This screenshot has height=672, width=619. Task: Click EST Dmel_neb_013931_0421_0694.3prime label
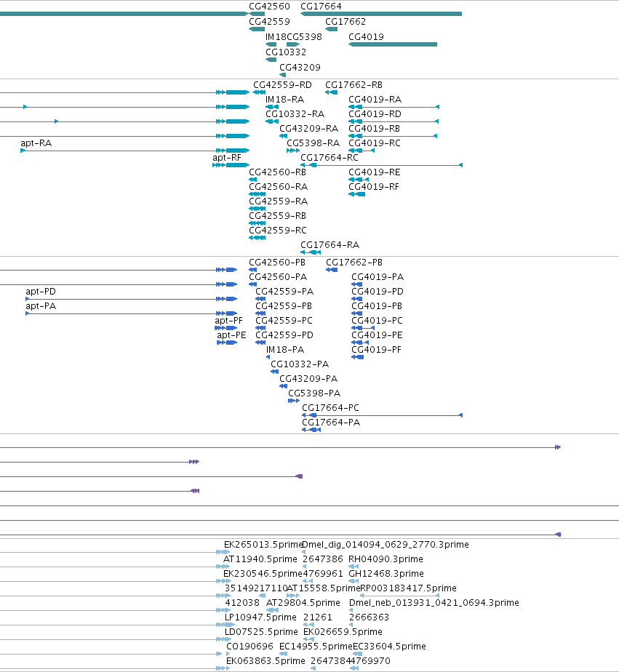click(x=434, y=603)
